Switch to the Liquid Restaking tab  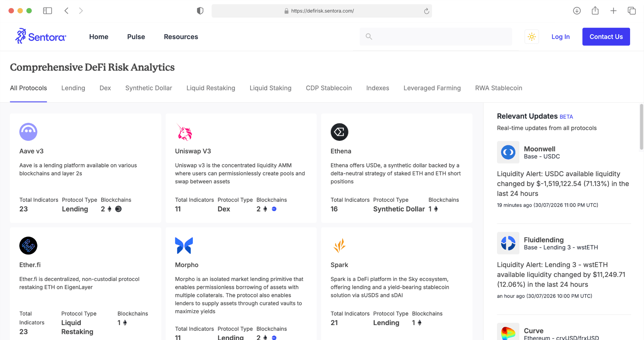coord(211,88)
